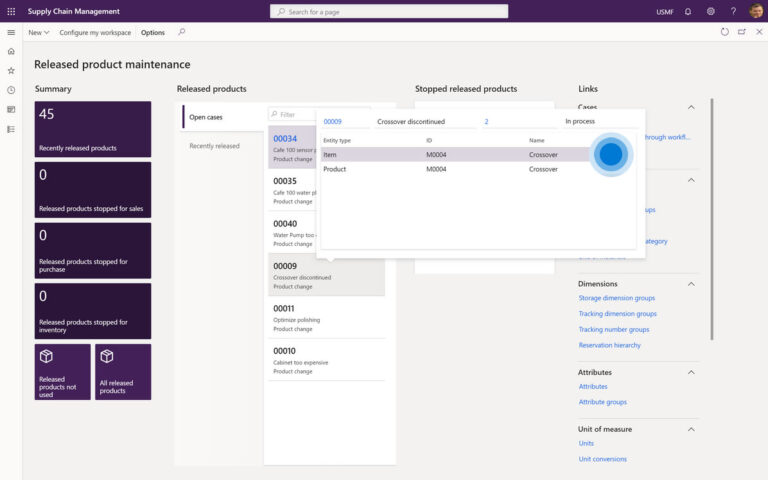
Task: Click the associations count link 2
Action: (486, 121)
